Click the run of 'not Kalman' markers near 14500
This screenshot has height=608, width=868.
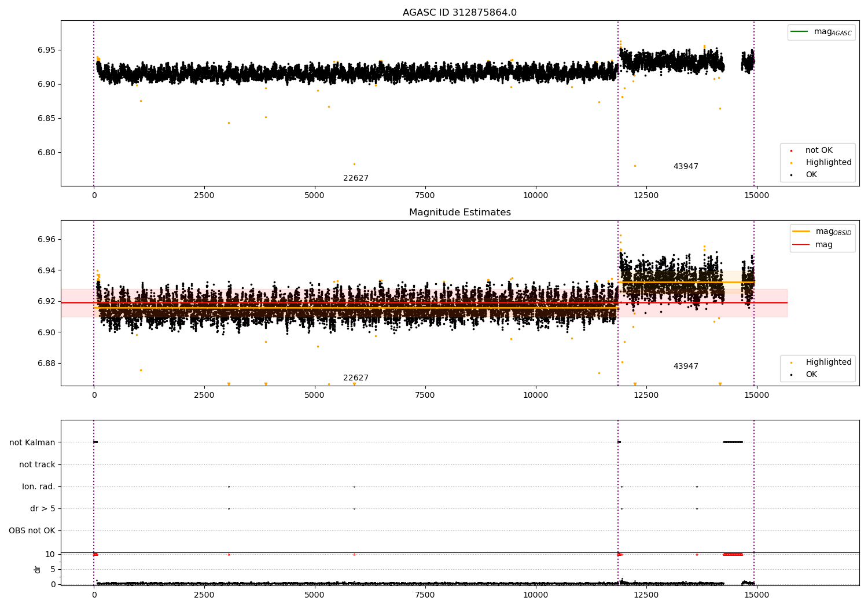pos(733,442)
